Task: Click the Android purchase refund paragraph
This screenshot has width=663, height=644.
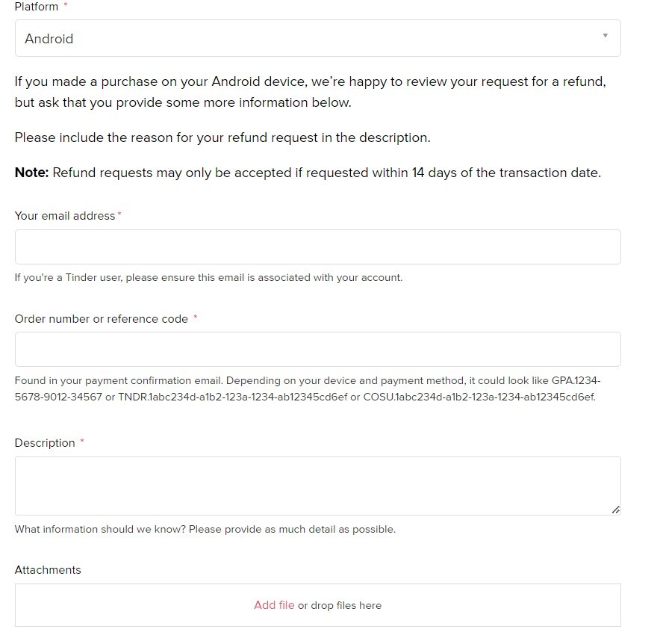Action: (x=310, y=92)
